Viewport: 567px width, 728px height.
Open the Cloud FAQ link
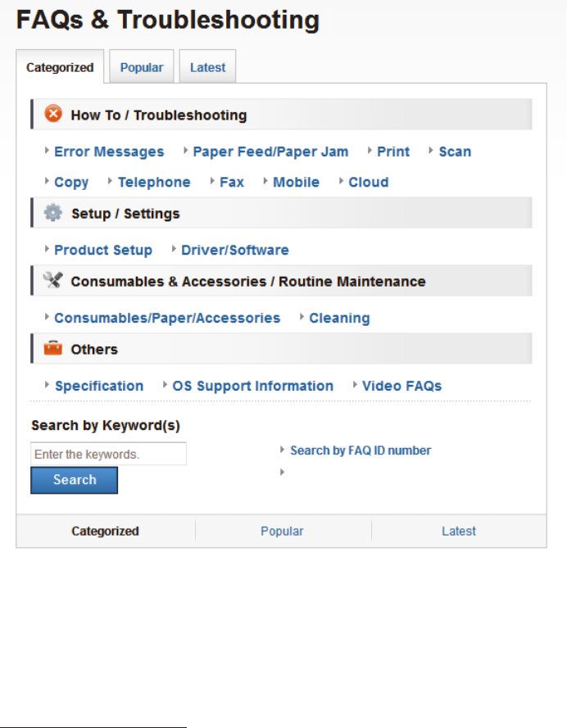point(369,182)
